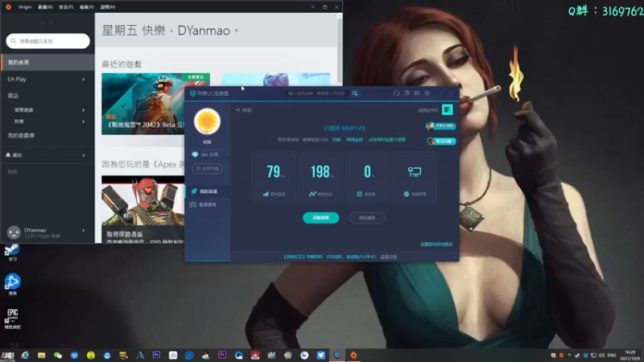Click the 198% optimization tile
644x362 pixels.
pyautogui.click(x=321, y=176)
